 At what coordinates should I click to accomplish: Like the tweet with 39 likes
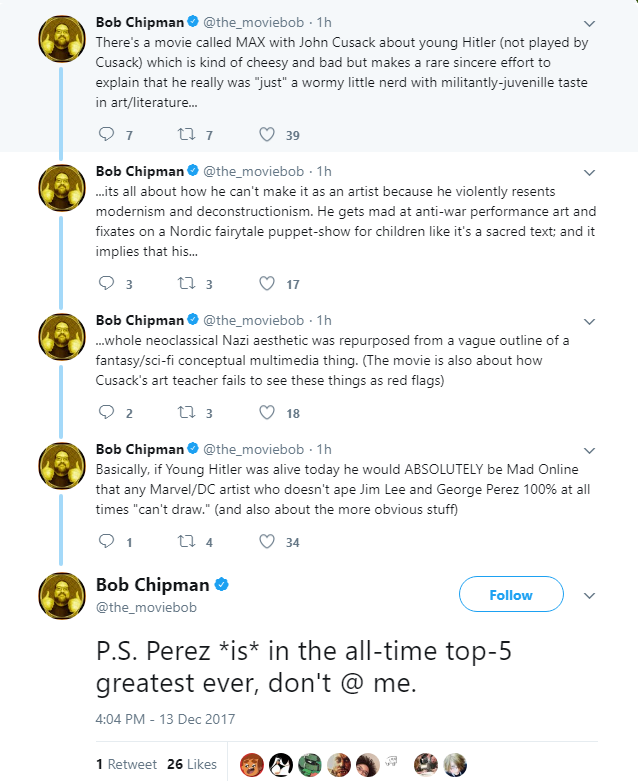(267, 135)
